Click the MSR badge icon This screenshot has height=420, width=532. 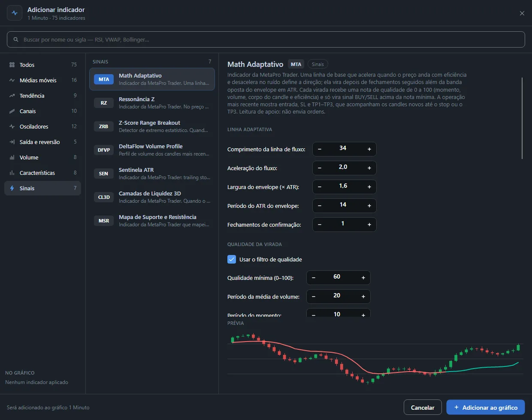pos(104,221)
